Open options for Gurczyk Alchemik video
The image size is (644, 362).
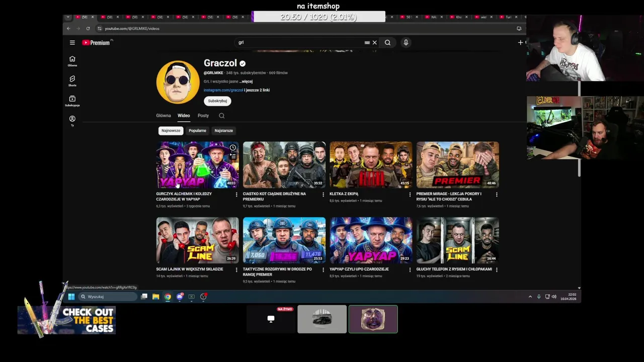[x=236, y=195]
